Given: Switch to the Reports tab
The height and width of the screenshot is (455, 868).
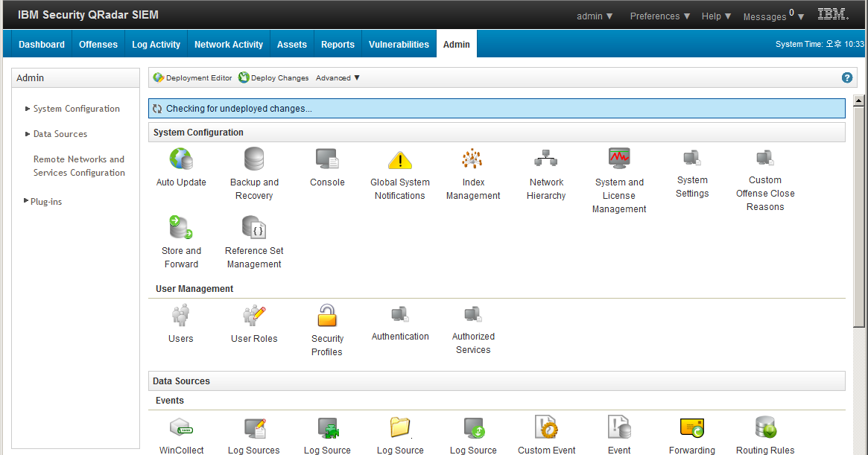Looking at the screenshot, I should coord(338,44).
